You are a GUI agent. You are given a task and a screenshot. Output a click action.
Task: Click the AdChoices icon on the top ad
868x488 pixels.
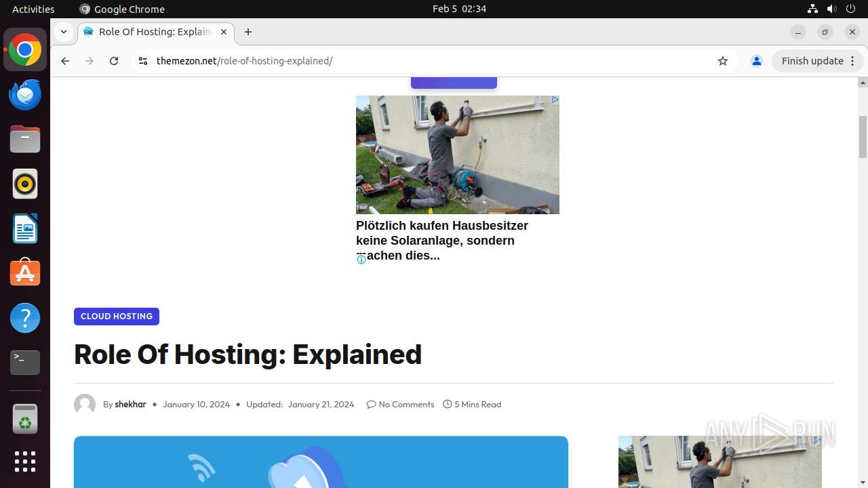555,100
